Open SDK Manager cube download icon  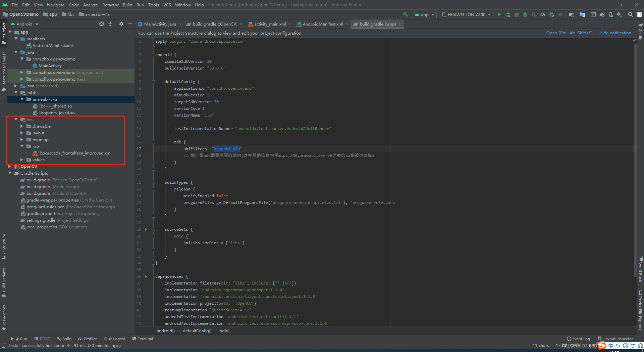point(620,14)
